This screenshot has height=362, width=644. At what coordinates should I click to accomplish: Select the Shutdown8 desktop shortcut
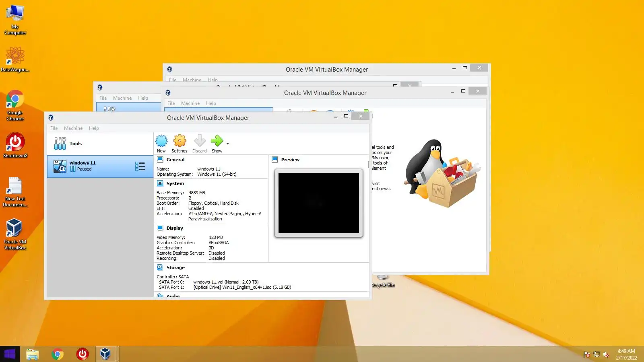15,145
